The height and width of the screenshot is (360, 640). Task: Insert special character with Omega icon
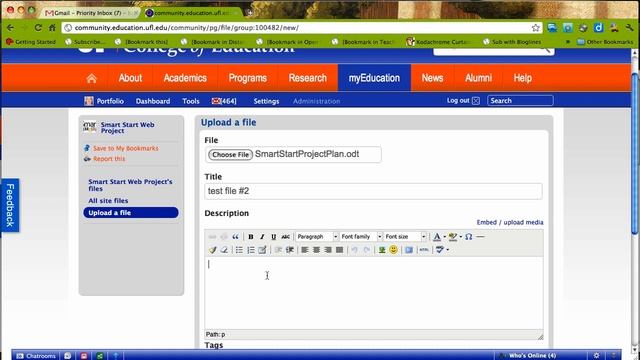469,237
